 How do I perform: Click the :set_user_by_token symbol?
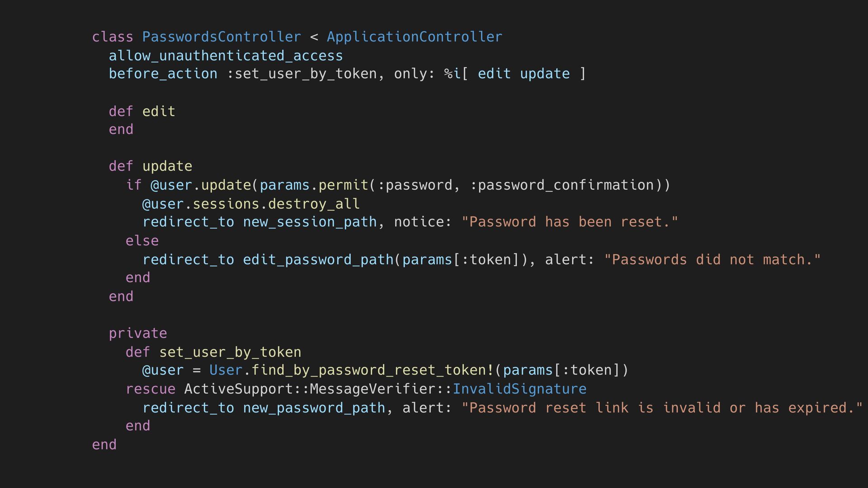coord(302,74)
